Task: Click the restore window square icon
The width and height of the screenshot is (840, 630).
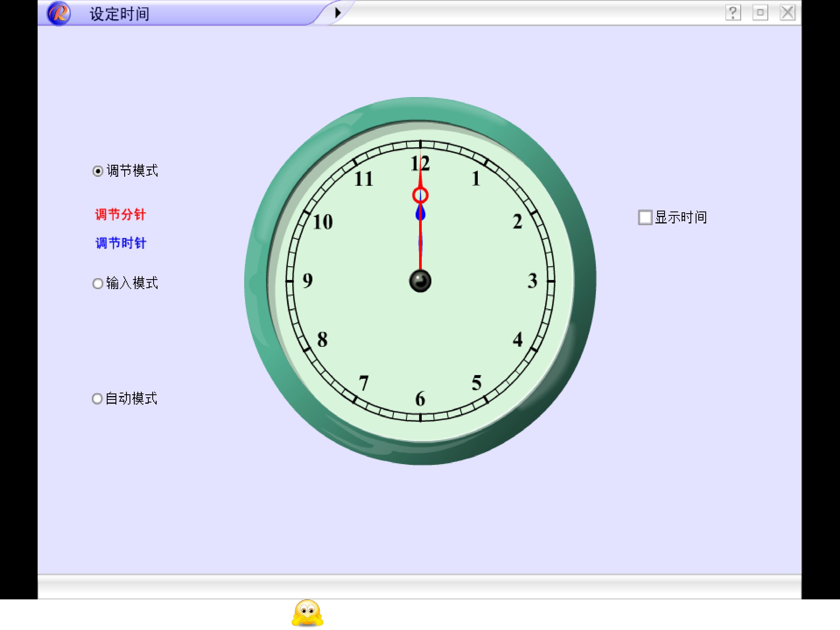Action: pyautogui.click(x=760, y=13)
